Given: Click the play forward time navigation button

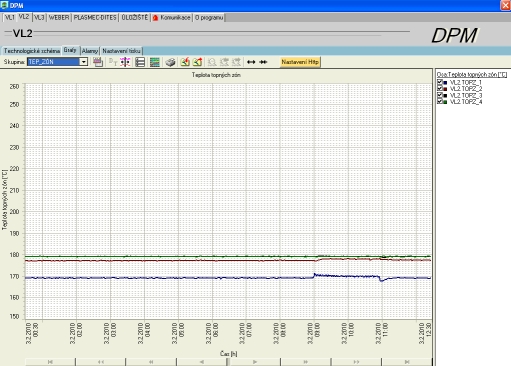Looking at the screenshot, I should coord(255,362).
